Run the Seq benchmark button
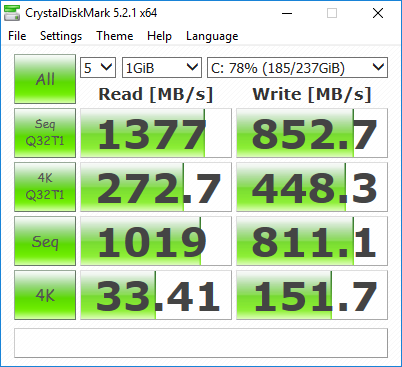 45,241
